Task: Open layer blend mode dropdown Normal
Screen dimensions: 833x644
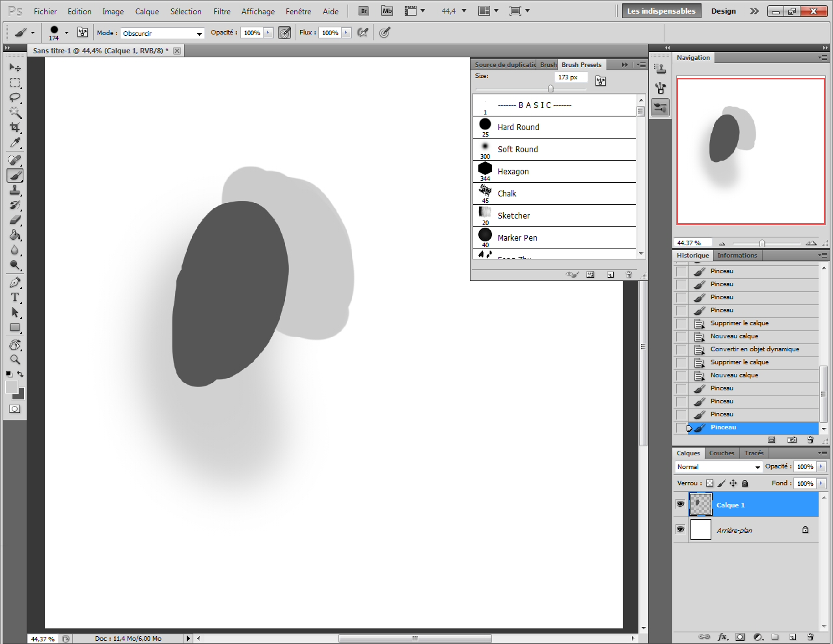Action: click(x=718, y=467)
